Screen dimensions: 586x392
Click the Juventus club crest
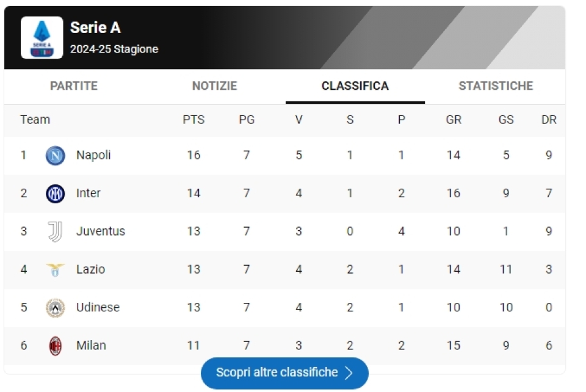(55, 231)
